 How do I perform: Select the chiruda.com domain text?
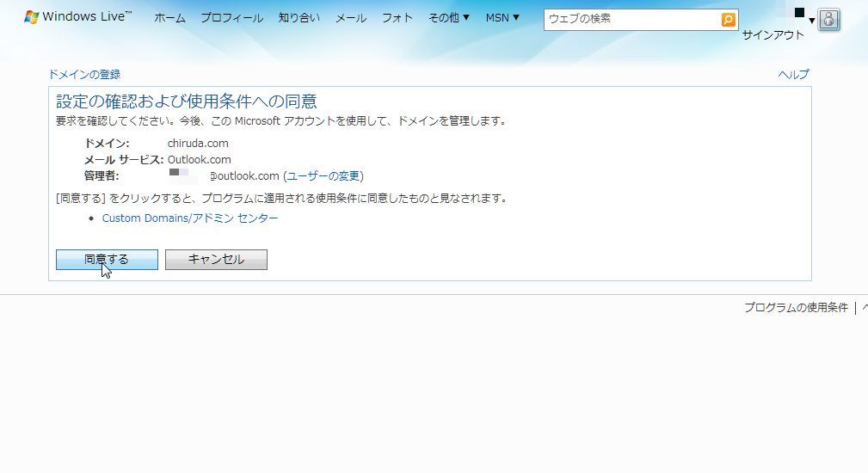coord(198,144)
